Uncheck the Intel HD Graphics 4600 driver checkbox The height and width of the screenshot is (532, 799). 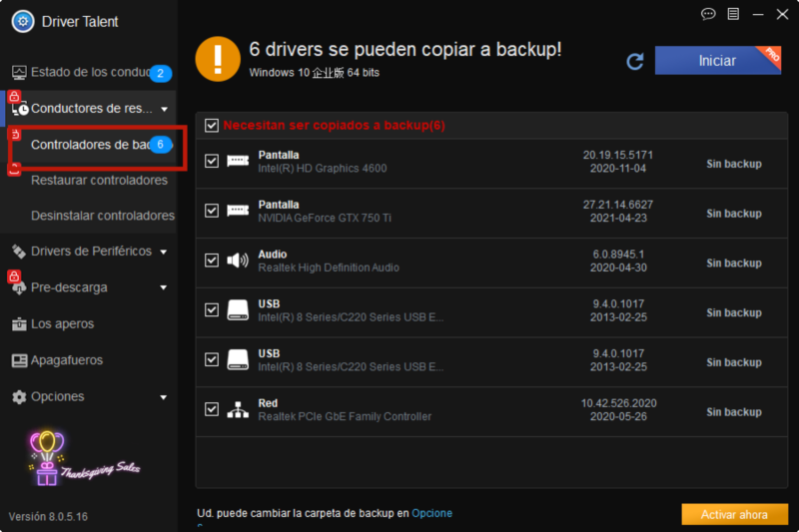point(212,161)
